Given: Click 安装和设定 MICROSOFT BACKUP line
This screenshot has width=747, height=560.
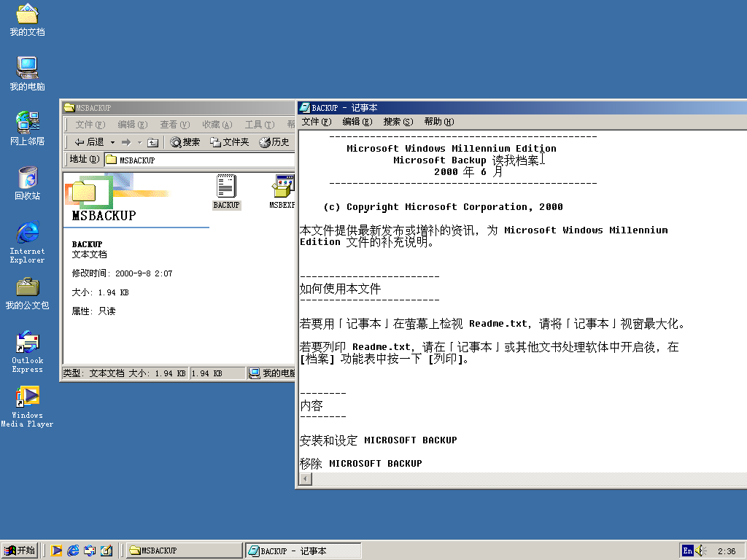Looking at the screenshot, I should [379, 440].
